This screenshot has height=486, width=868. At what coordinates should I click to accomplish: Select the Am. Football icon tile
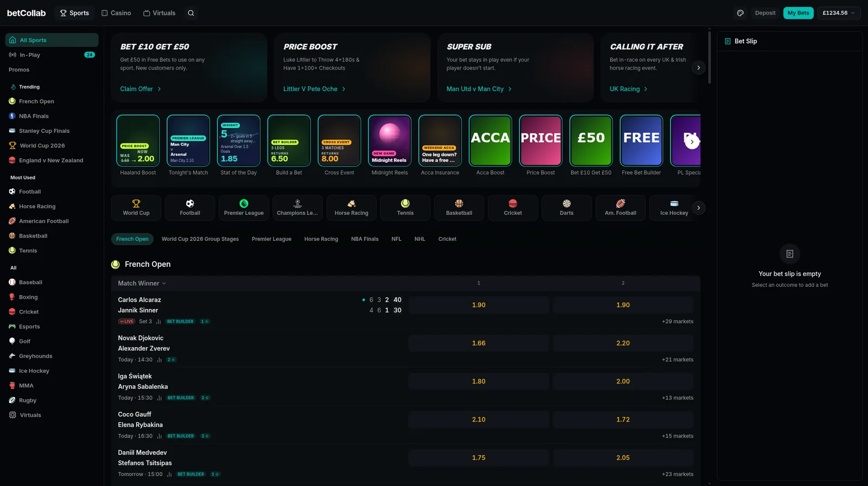(x=621, y=208)
